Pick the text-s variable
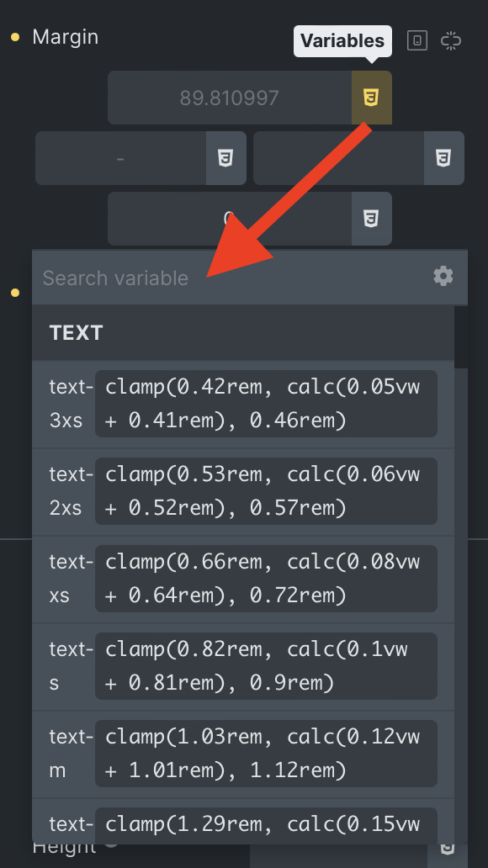This screenshot has height=868, width=488. [243, 666]
